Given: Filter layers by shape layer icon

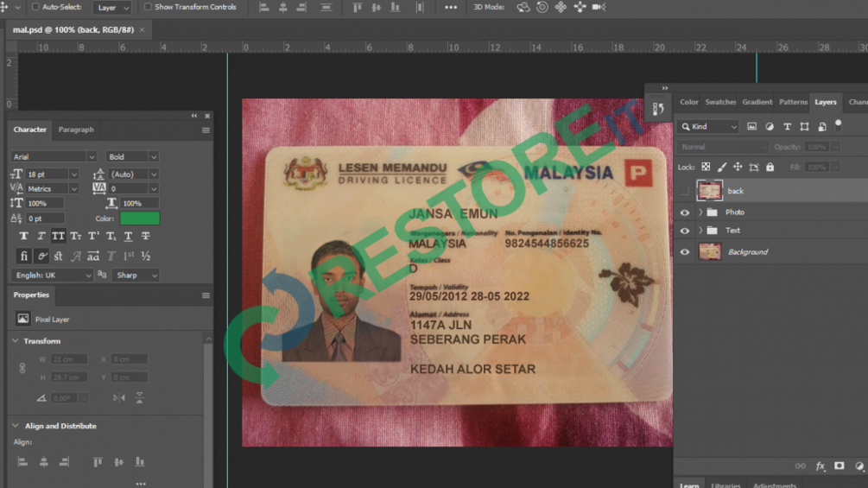Looking at the screenshot, I should click(804, 127).
